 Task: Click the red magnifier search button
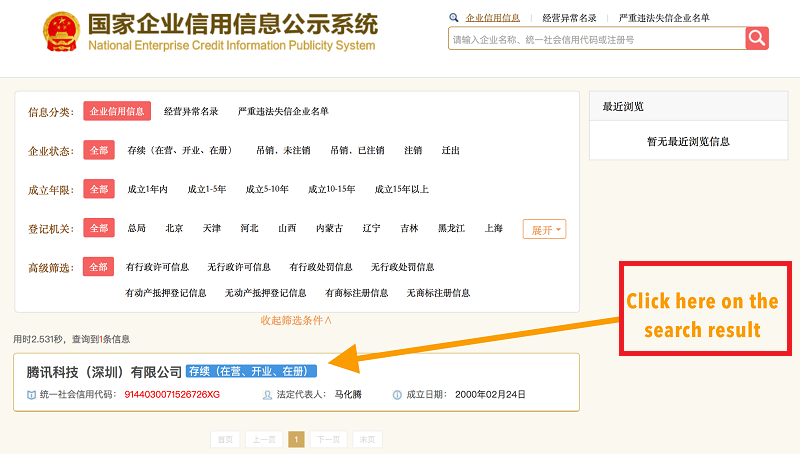tap(757, 38)
